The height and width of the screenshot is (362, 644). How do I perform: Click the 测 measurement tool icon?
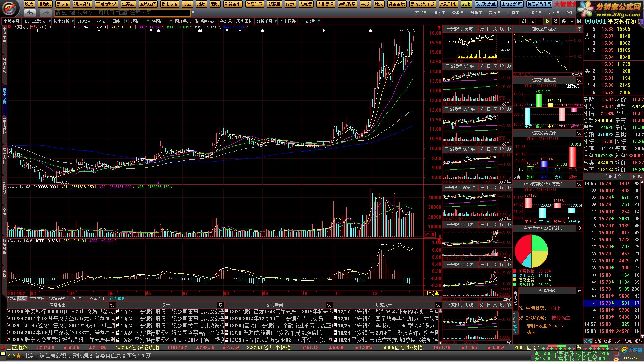(x=524, y=21)
